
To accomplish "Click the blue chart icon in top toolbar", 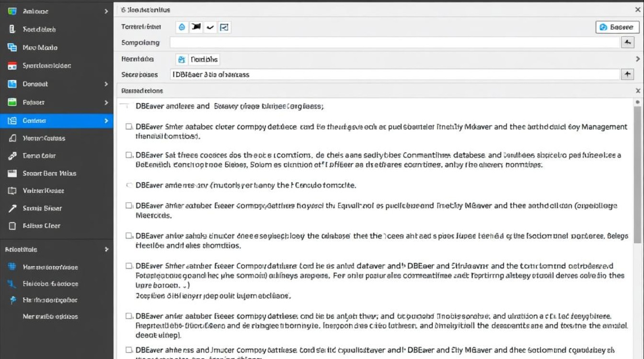I will [x=224, y=27].
